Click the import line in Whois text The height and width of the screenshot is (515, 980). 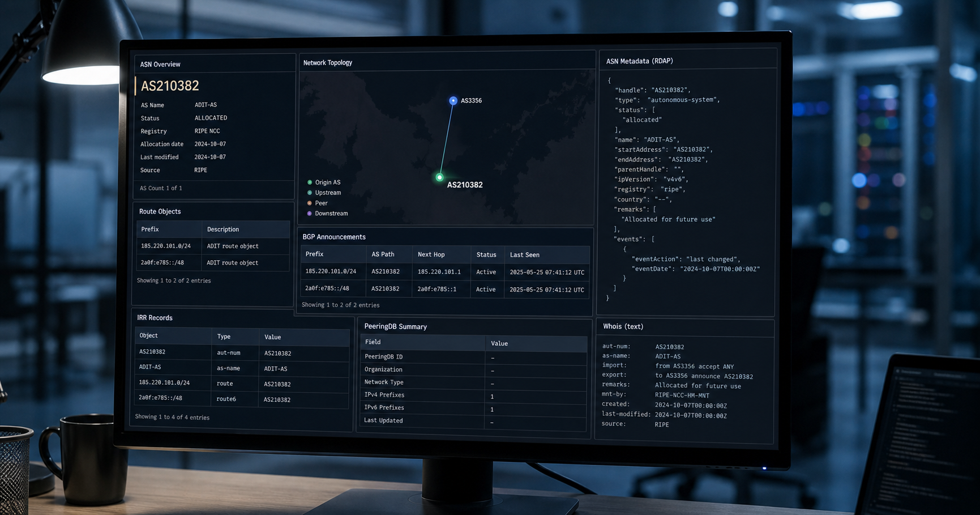[668, 366]
